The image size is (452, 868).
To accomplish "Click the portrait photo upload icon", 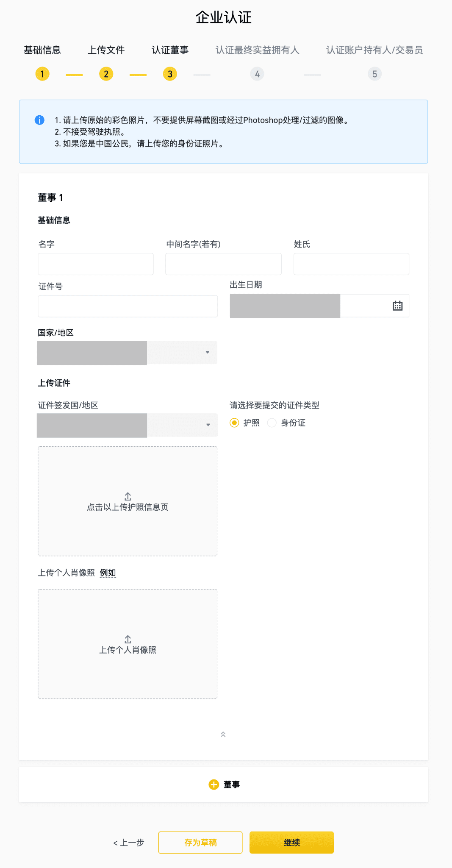I will coord(128,639).
